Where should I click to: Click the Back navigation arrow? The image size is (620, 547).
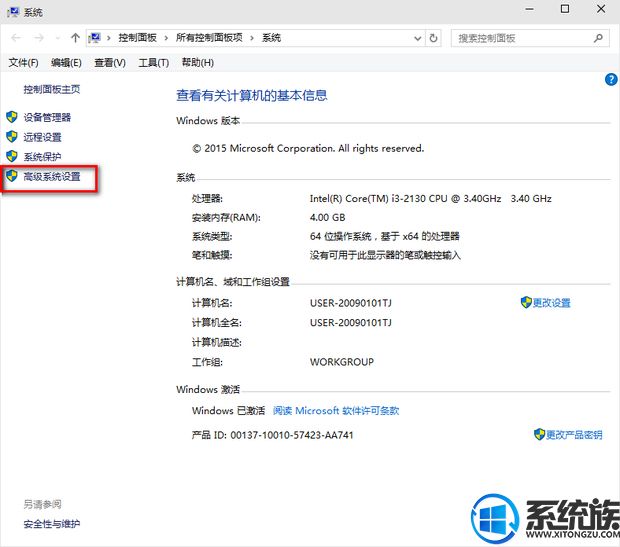pos(16,38)
